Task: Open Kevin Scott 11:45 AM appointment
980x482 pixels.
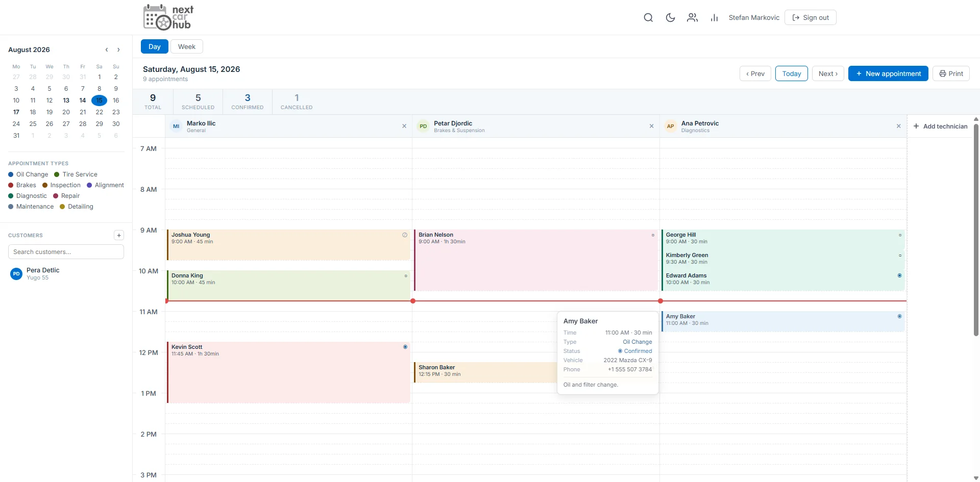Action: pyautogui.click(x=288, y=372)
